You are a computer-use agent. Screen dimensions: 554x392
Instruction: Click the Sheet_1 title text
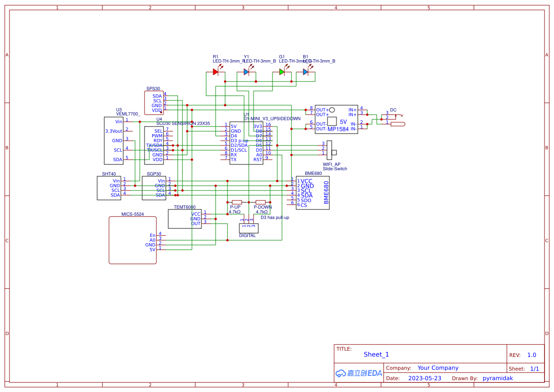376,355
